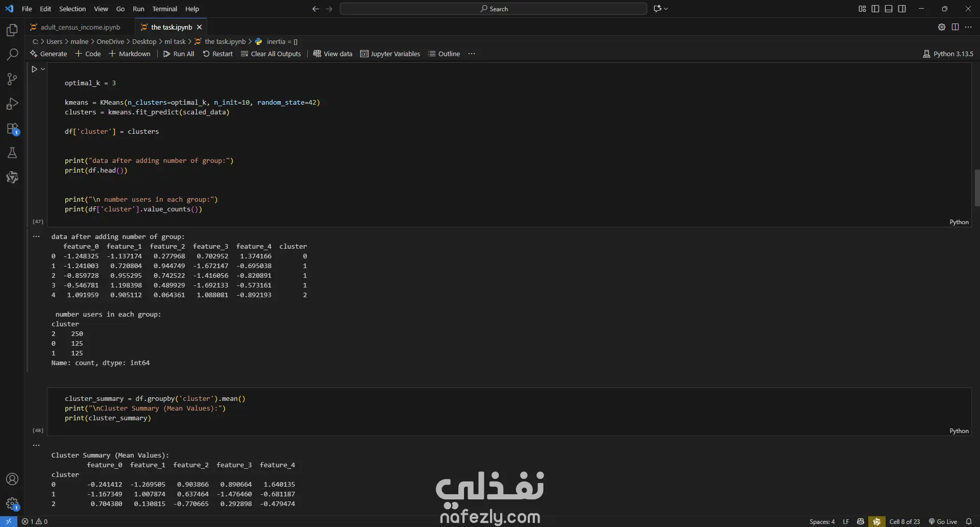Click the OneDrive breadcrumb segment
The image size is (980, 527).
110,41
